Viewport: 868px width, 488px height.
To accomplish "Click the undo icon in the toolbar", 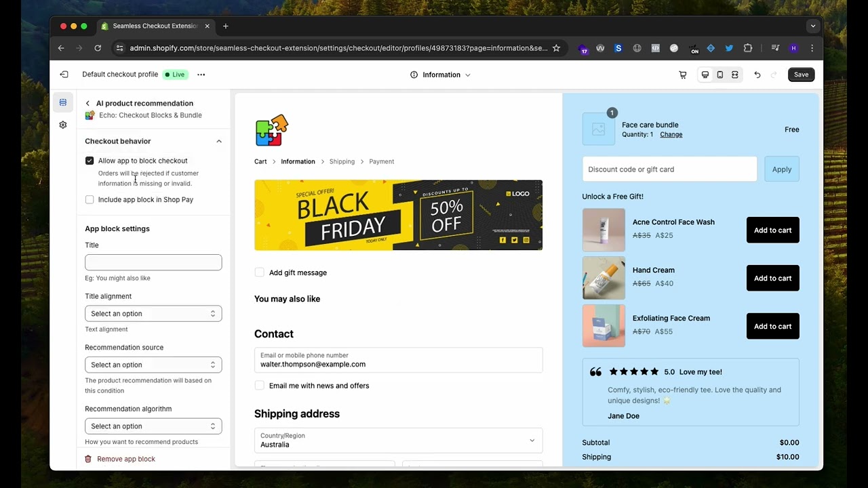I will [x=757, y=75].
